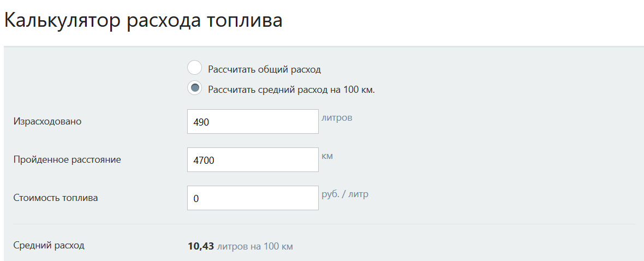Click the 'Калькулятор расхода топлива' page heading
644x261 pixels.
click(144, 21)
